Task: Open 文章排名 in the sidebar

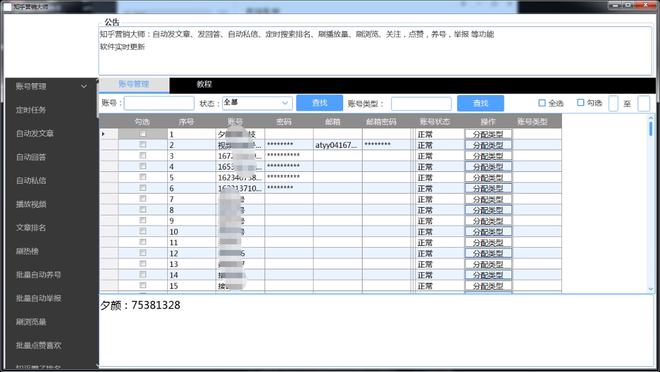Action: 31,228
